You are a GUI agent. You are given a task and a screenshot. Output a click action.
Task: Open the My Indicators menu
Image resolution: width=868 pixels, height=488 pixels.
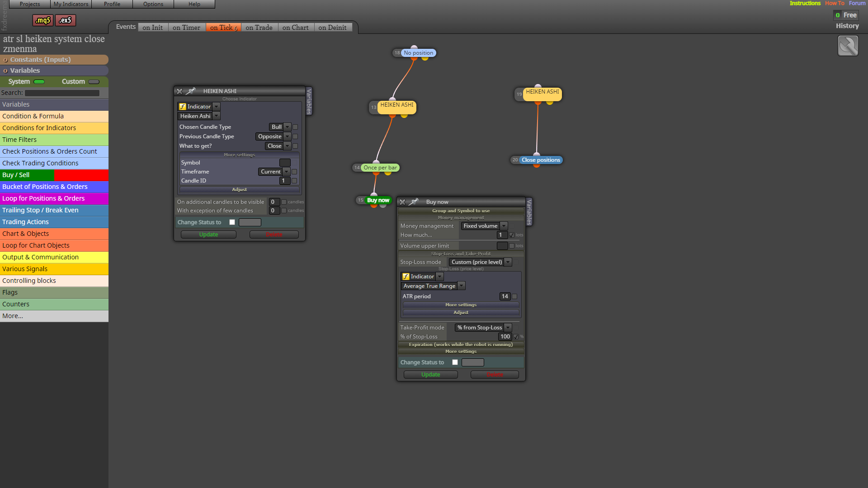pyautogui.click(x=71, y=4)
